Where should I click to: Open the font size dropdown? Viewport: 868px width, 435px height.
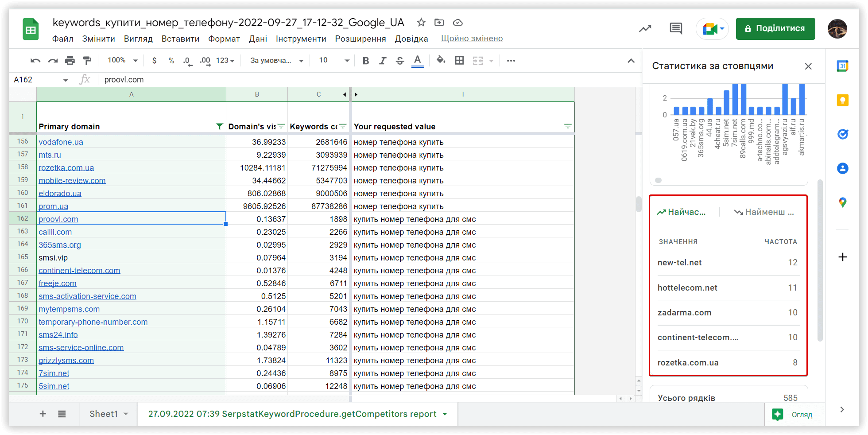pos(334,61)
